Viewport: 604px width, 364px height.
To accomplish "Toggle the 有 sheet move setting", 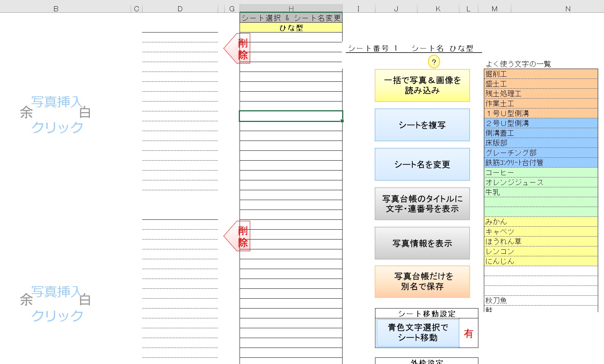I will [469, 333].
